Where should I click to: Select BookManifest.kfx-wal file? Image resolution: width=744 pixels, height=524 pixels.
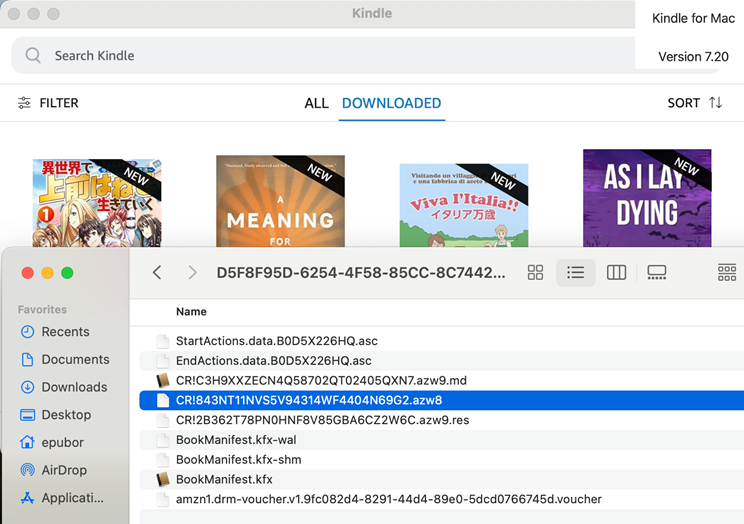[x=442, y=440]
